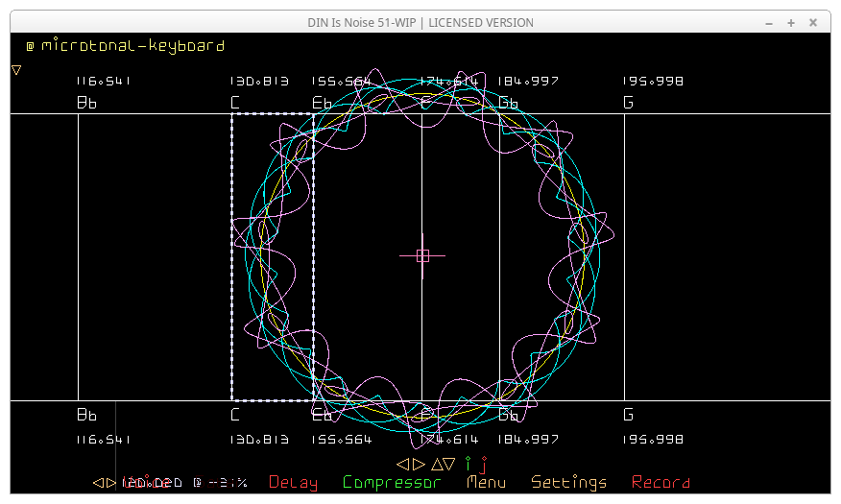Open the Menu
The height and width of the screenshot is (504, 841).
coord(486,482)
